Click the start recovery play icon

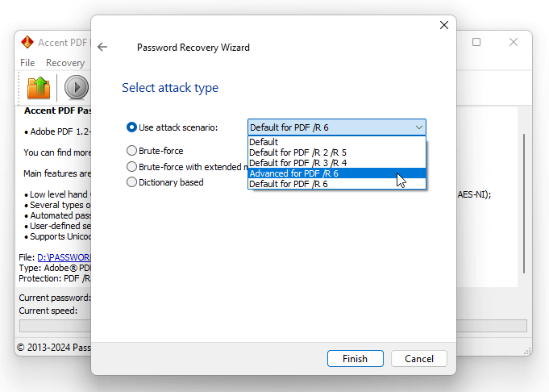coord(77,87)
